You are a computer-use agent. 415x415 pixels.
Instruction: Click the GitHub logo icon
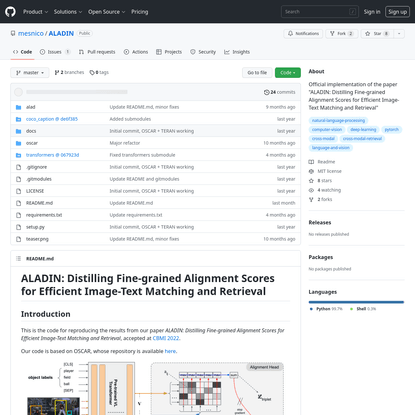click(x=10, y=12)
